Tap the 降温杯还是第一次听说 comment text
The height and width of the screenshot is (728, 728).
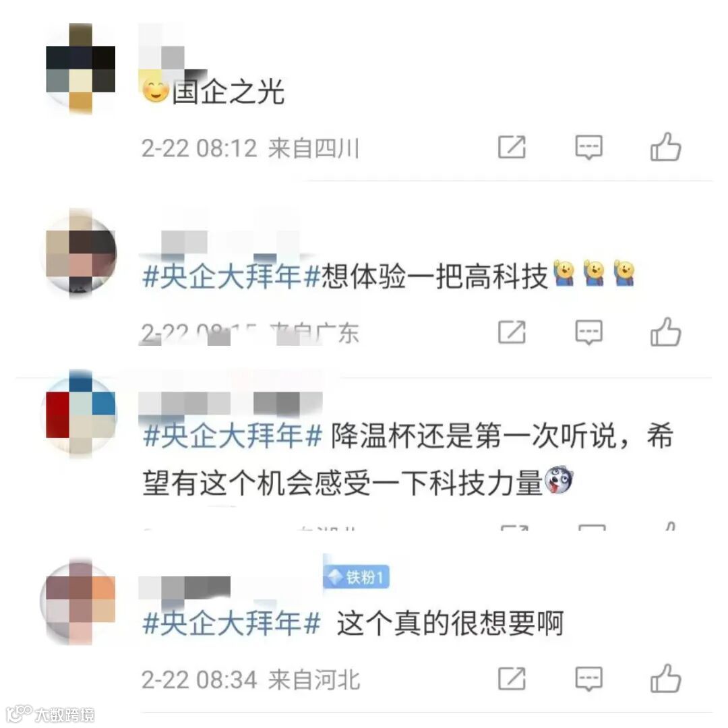click(x=408, y=460)
